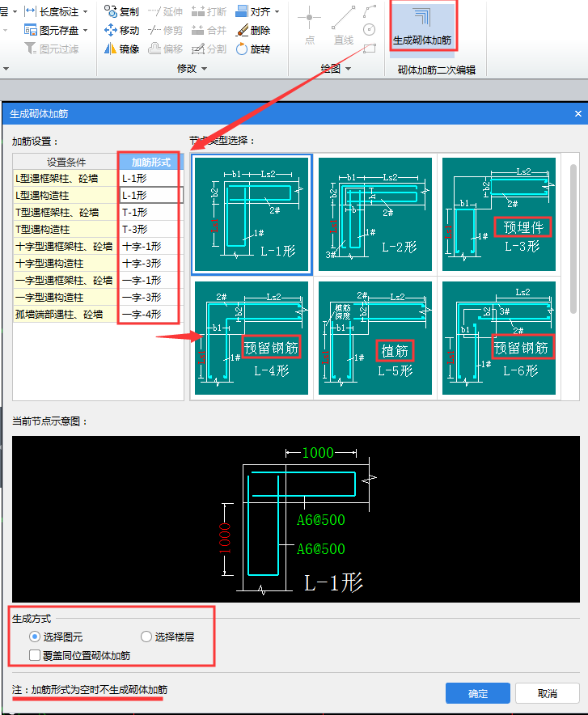Select the 旋转 rotate tool
The height and width of the screenshot is (715, 588).
tap(253, 49)
